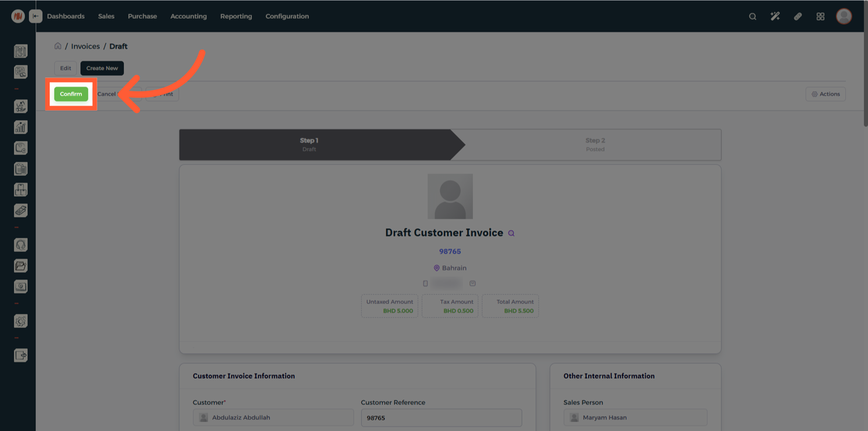Click the green Confirm button
The image size is (868, 431).
pos(71,94)
